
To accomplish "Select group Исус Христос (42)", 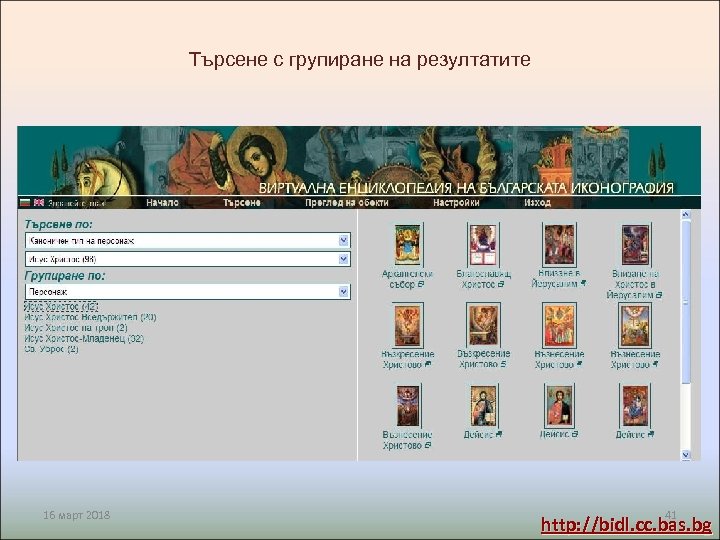I will click(61, 306).
